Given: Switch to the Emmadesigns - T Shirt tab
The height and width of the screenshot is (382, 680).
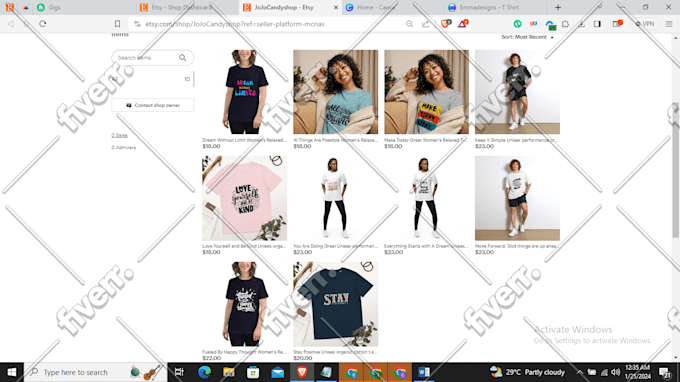Looking at the screenshot, I should click(489, 7).
